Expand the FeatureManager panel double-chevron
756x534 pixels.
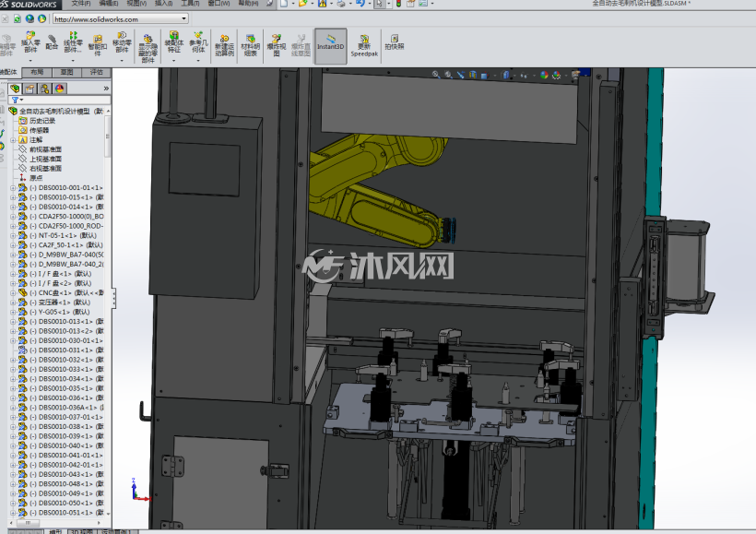pos(106,89)
